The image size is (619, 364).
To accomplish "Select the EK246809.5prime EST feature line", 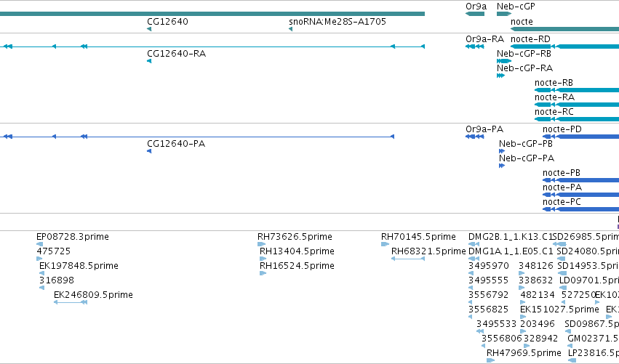I will point(71,302).
